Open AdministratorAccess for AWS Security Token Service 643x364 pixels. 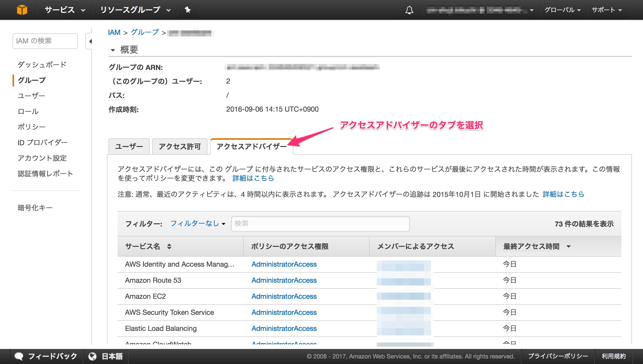[284, 312]
